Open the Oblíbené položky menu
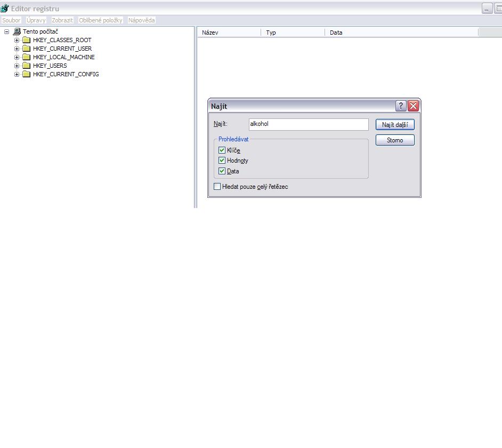502x448 pixels. [100, 20]
